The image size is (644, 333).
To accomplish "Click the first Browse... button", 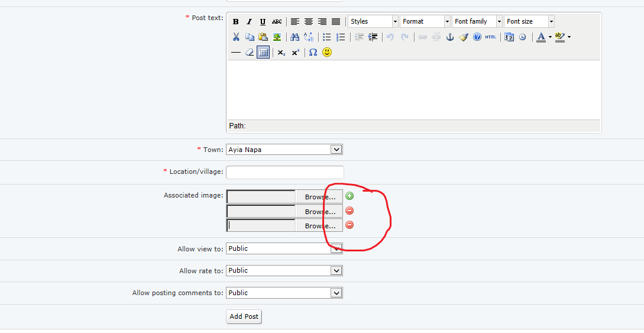I will [x=319, y=197].
